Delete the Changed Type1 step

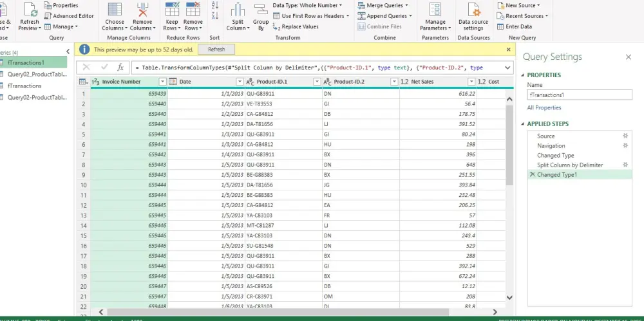pos(533,174)
